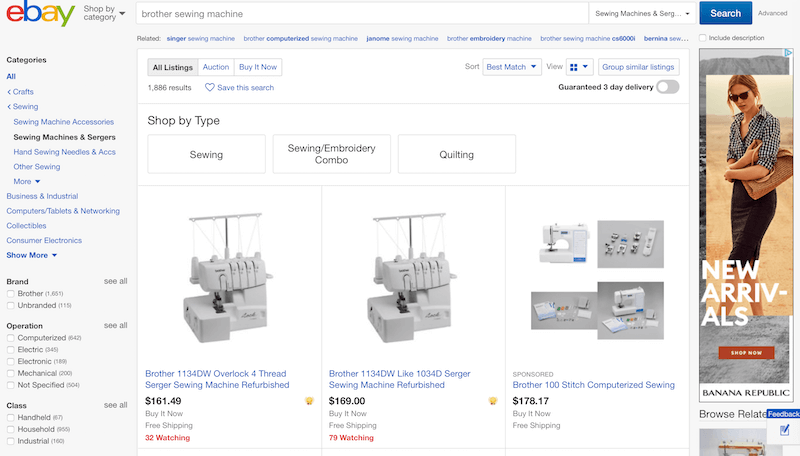The height and width of the screenshot is (456, 800).
Task: Choose the Sewing/Embroidery Combo tile
Action: tap(331, 154)
